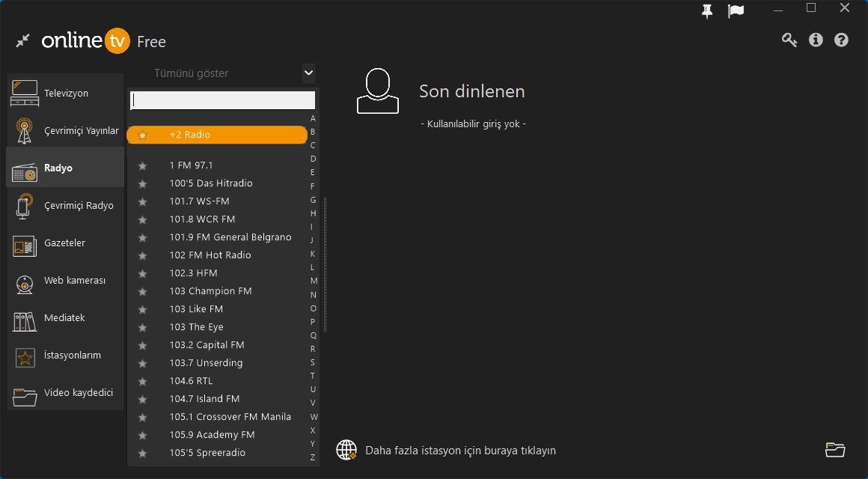Toggle favorite star for 104.7 Island FM
868x479 pixels.
tap(143, 399)
